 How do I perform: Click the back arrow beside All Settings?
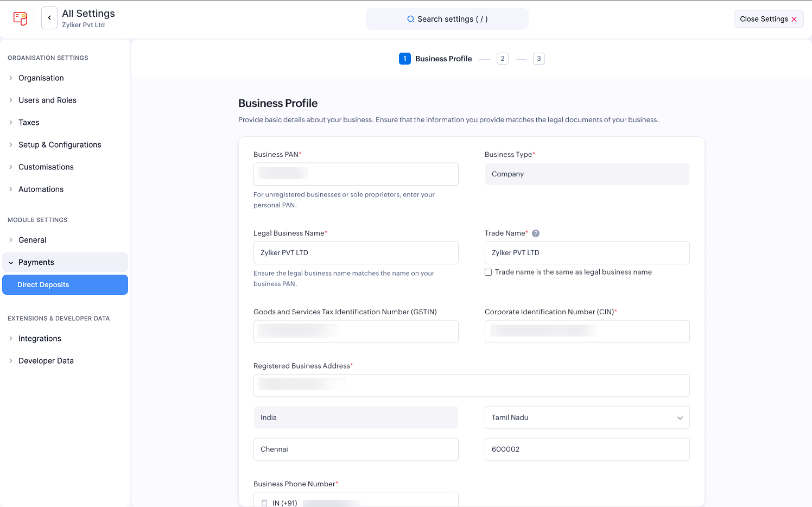(x=49, y=17)
